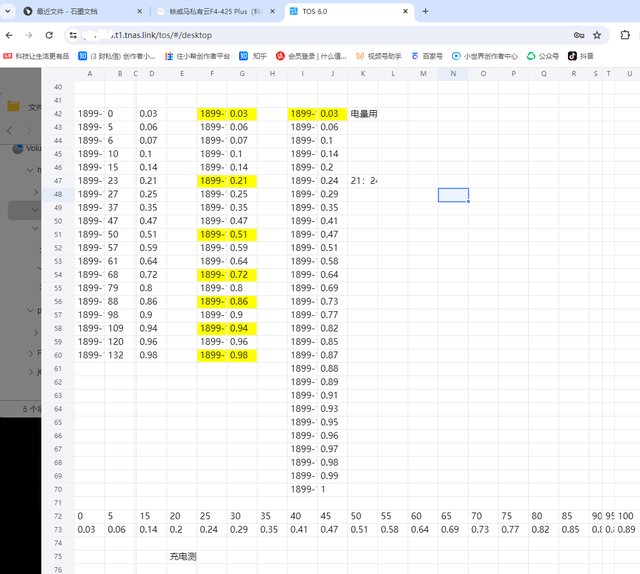Viewport: 640px width, 574px height.
Task: View site information icon in address bar
Action: coord(73,35)
